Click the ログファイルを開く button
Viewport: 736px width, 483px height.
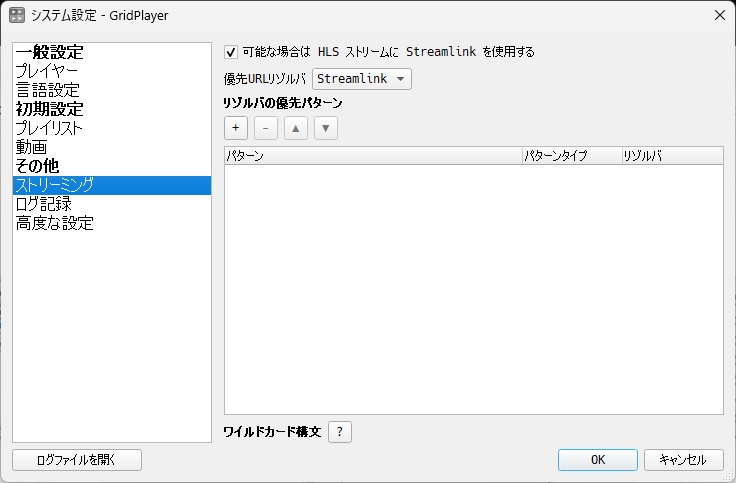pos(77,460)
